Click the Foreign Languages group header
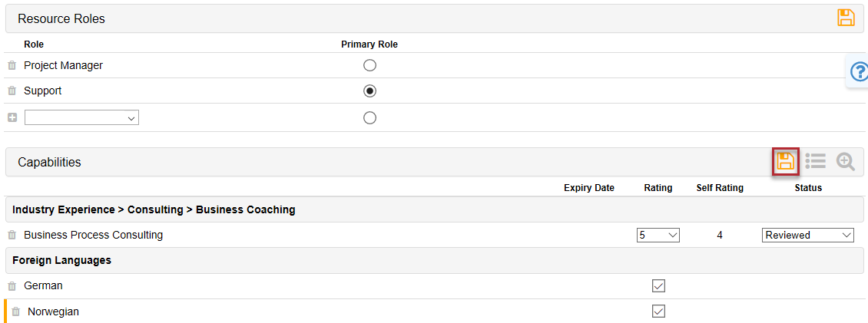Viewport: 868px width, 323px height. 61,261
